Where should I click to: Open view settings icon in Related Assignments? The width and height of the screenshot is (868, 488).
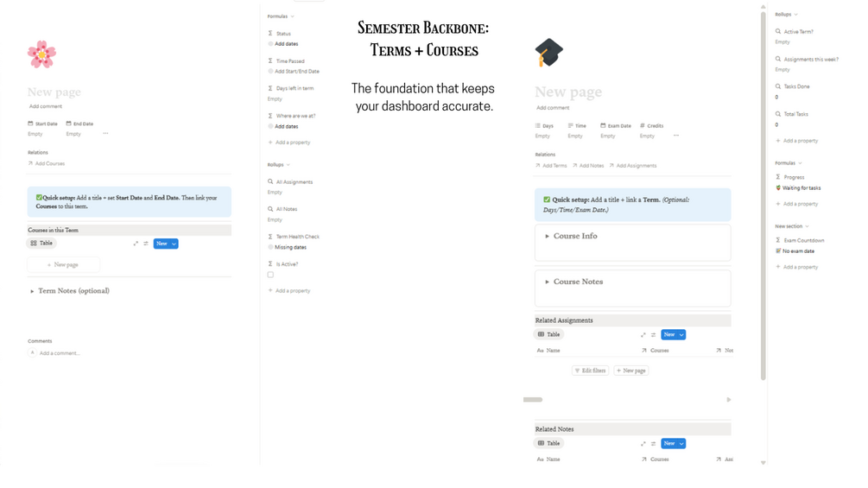(x=653, y=335)
